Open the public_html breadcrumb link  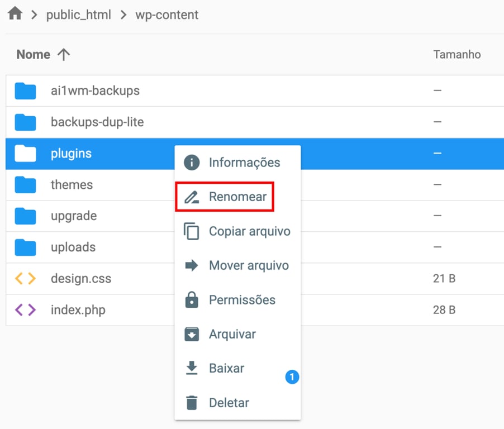pos(79,15)
